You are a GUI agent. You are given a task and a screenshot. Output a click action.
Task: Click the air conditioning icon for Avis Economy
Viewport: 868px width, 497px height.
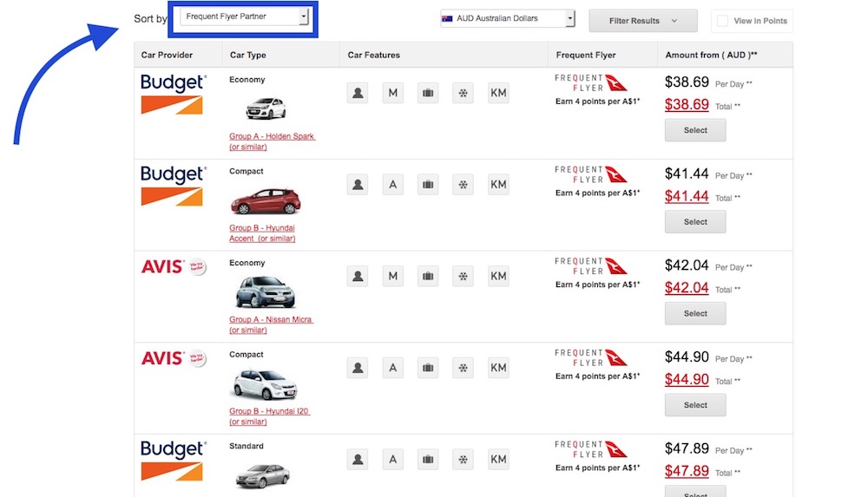coord(463,276)
